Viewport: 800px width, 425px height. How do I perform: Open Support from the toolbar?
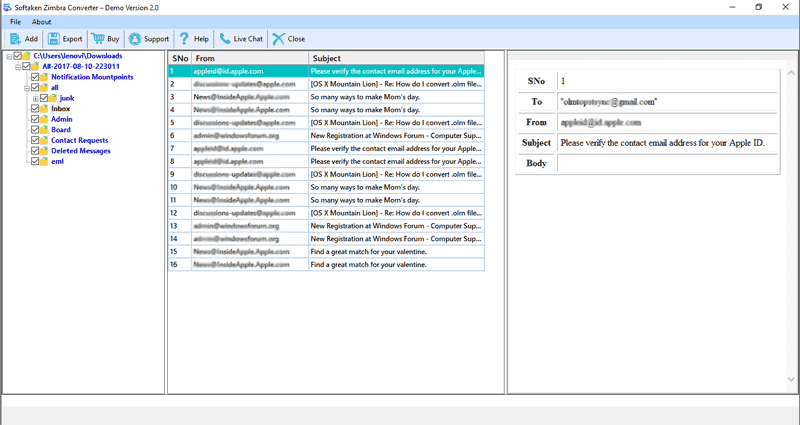(x=135, y=39)
